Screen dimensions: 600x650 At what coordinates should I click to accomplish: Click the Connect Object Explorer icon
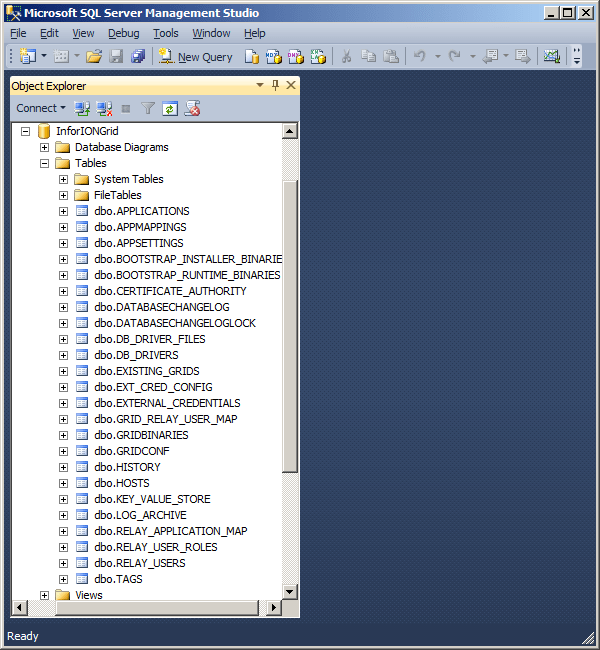[83, 108]
